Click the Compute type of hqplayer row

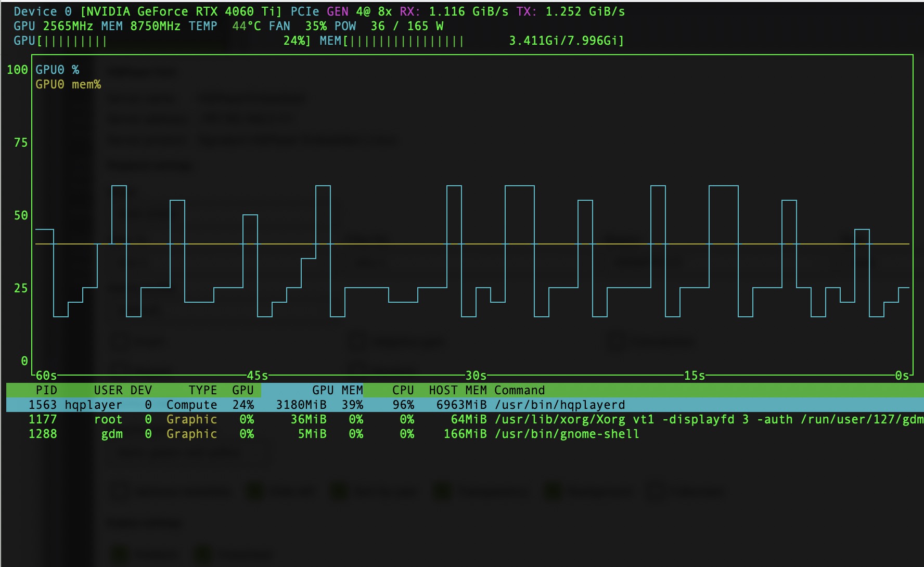192,405
